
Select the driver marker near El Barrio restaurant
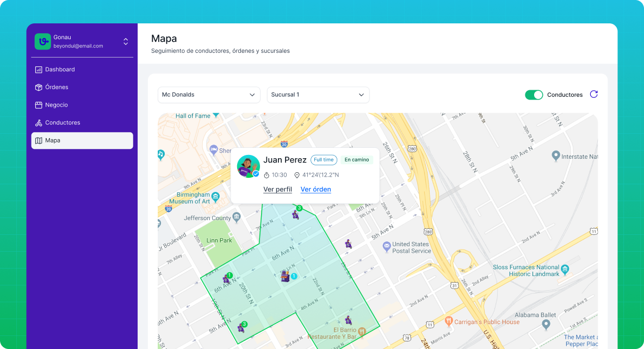pyautogui.click(x=348, y=320)
